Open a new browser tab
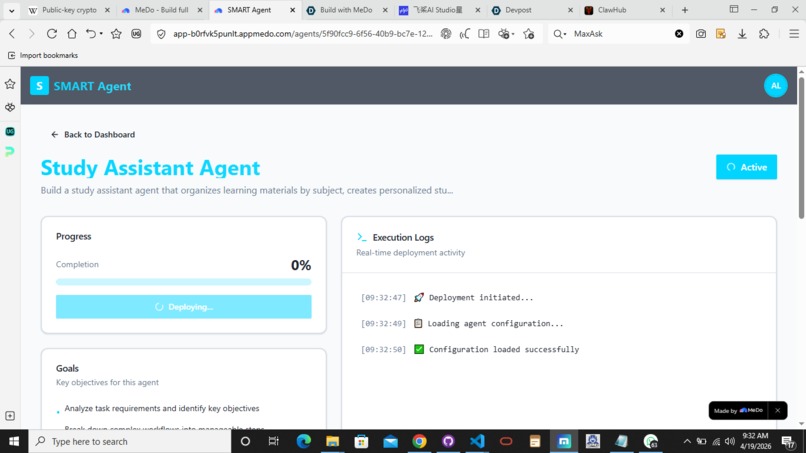The height and width of the screenshot is (453, 806). click(684, 10)
